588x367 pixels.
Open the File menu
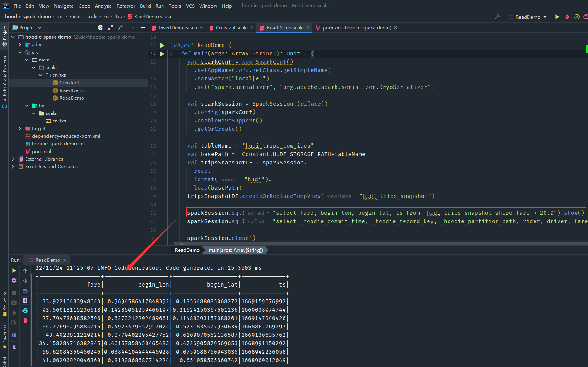17,6
